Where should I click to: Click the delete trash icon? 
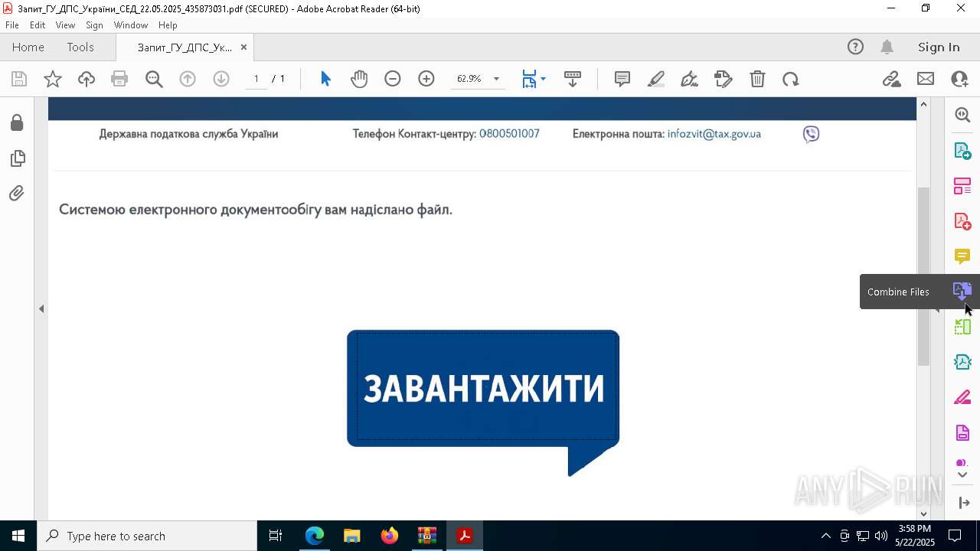click(757, 79)
